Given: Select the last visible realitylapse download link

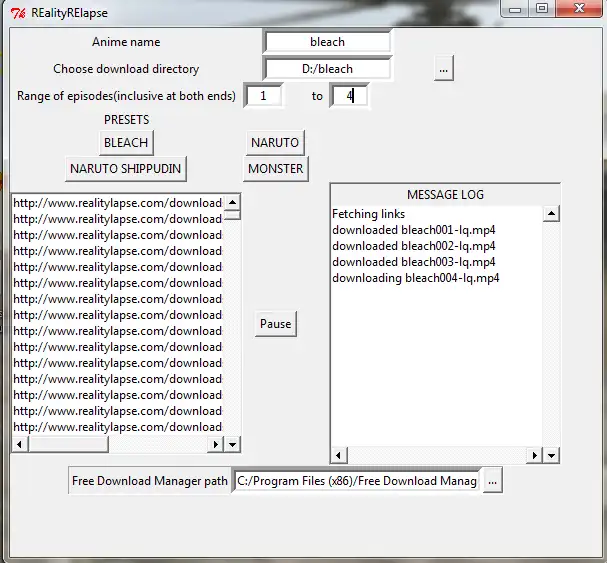Looking at the screenshot, I should pos(117,427).
